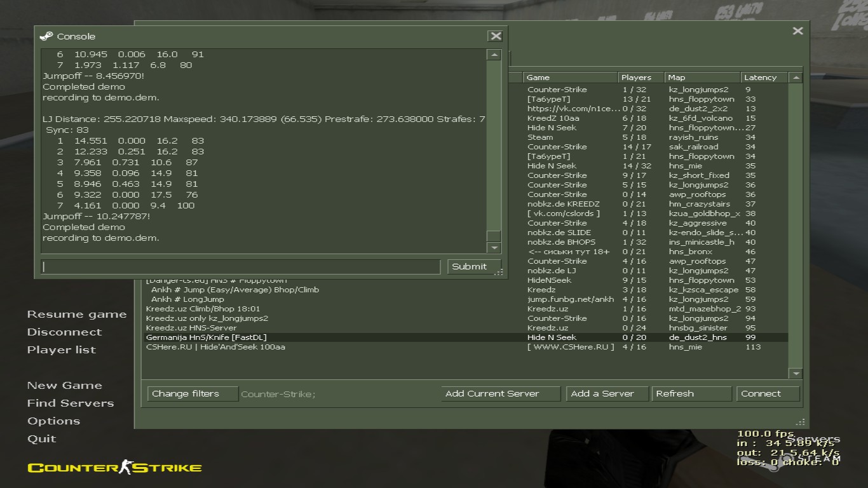This screenshot has width=868, height=488.
Task: Refresh the server list
Action: [x=691, y=394]
